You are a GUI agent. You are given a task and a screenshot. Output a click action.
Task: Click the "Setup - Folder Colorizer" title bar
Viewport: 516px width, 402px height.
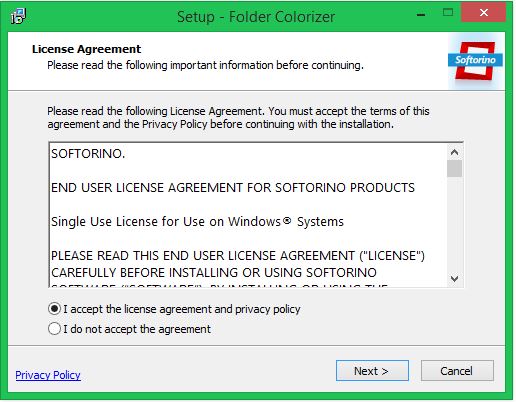[256, 17]
